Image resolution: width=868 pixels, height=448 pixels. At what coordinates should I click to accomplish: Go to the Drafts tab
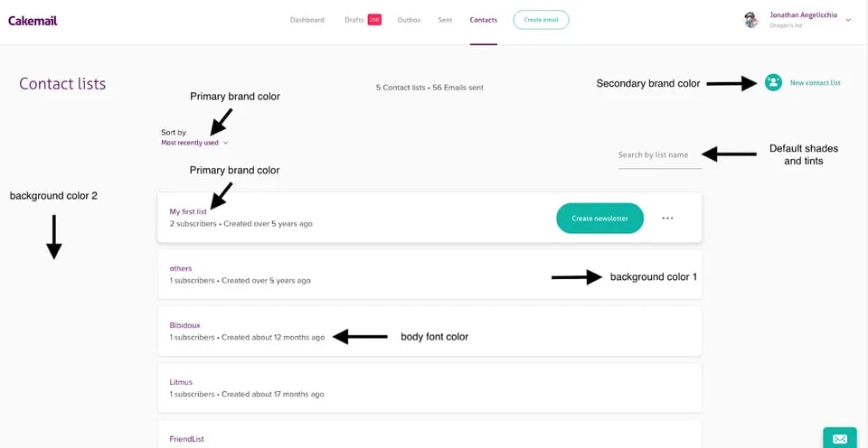click(354, 20)
